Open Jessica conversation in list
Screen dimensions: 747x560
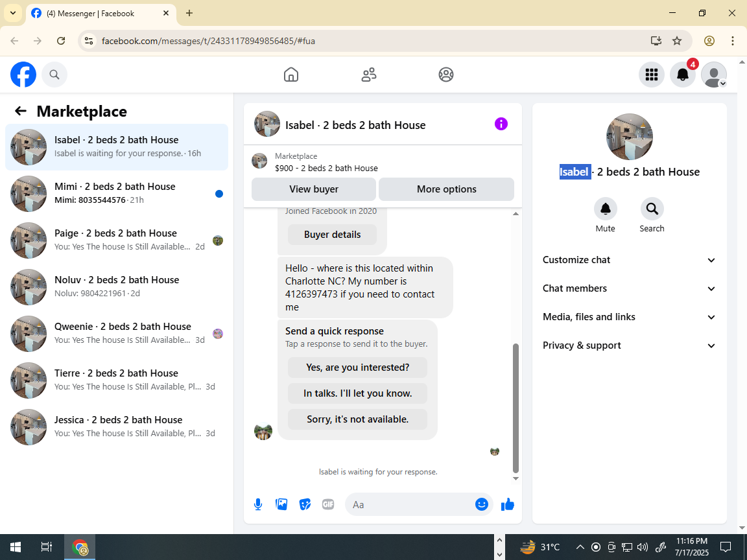point(117,427)
